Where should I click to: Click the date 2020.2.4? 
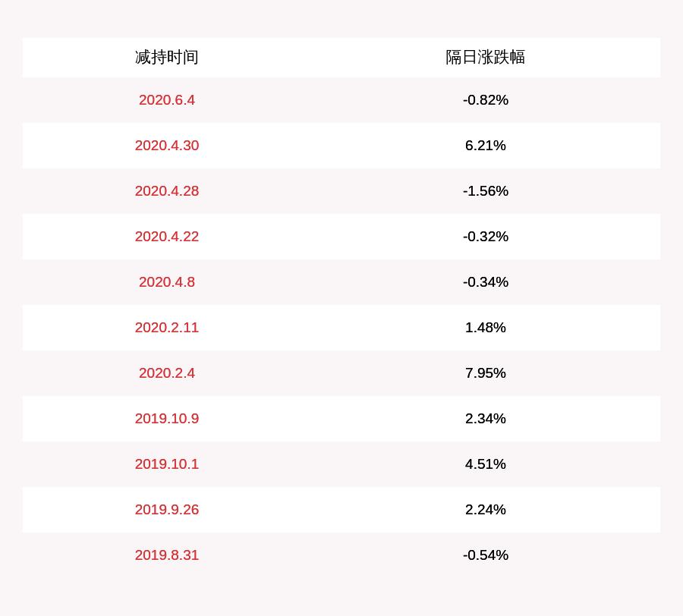coord(167,373)
